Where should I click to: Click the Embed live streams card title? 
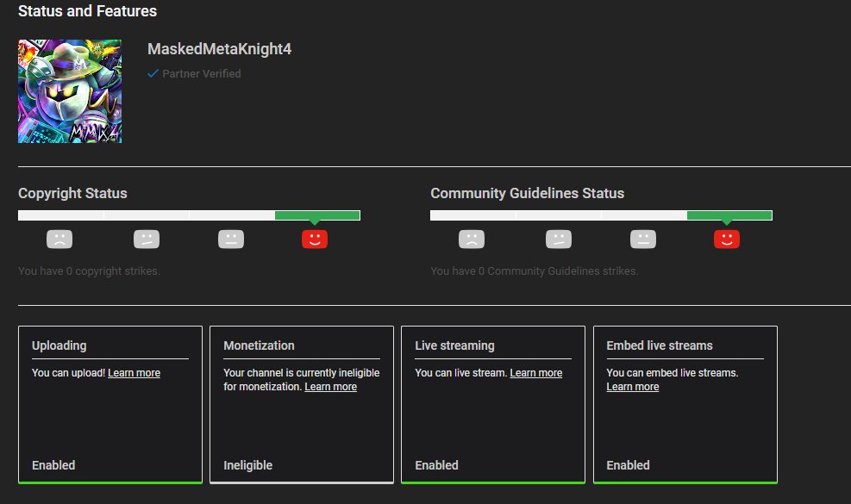660,345
